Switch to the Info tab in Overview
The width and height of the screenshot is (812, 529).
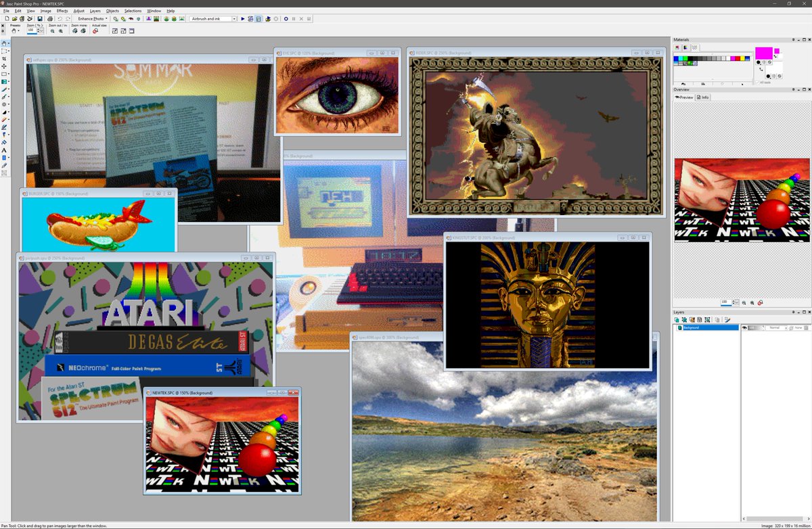(x=703, y=97)
